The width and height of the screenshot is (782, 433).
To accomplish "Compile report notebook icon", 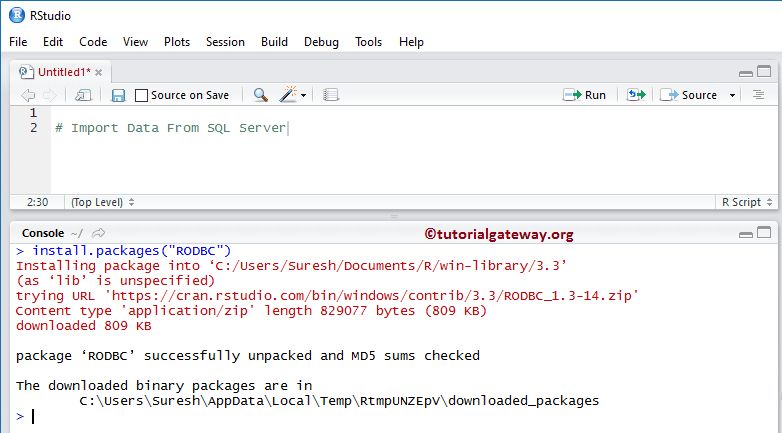I will pyautogui.click(x=331, y=95).
